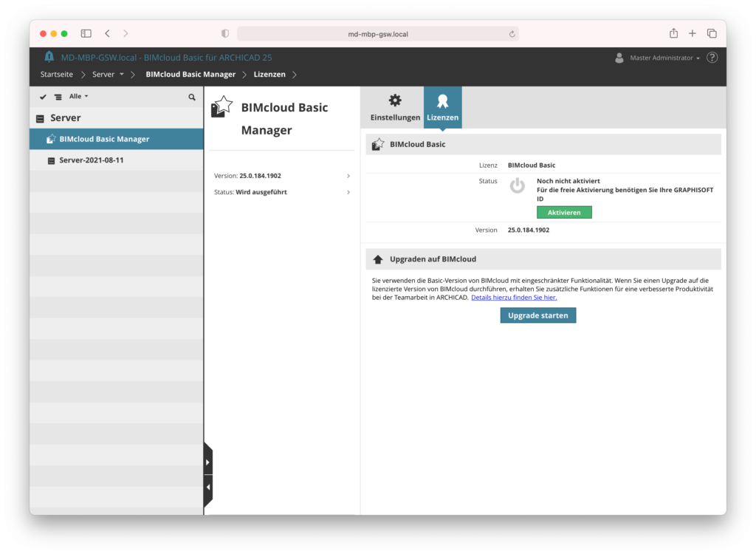Click the list filter icon next to the checkmark
Image resolution: width=756 pixels, height=554 pixels.
tap(58, 97)
